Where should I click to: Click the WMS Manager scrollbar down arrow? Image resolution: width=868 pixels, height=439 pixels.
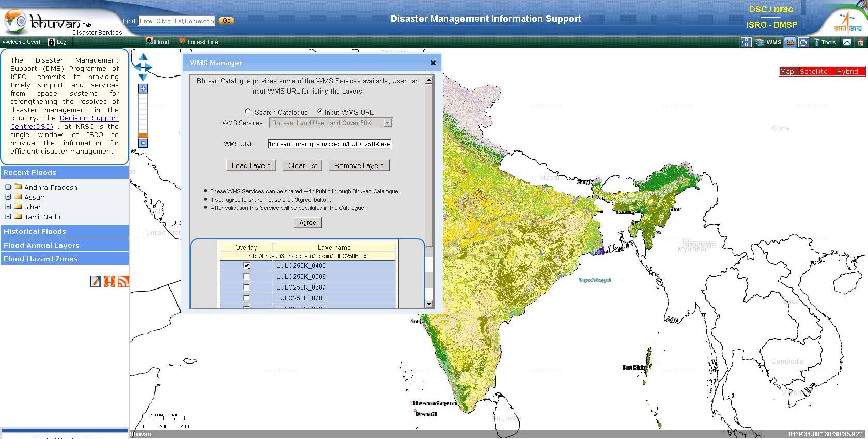(x=429, y=304)
